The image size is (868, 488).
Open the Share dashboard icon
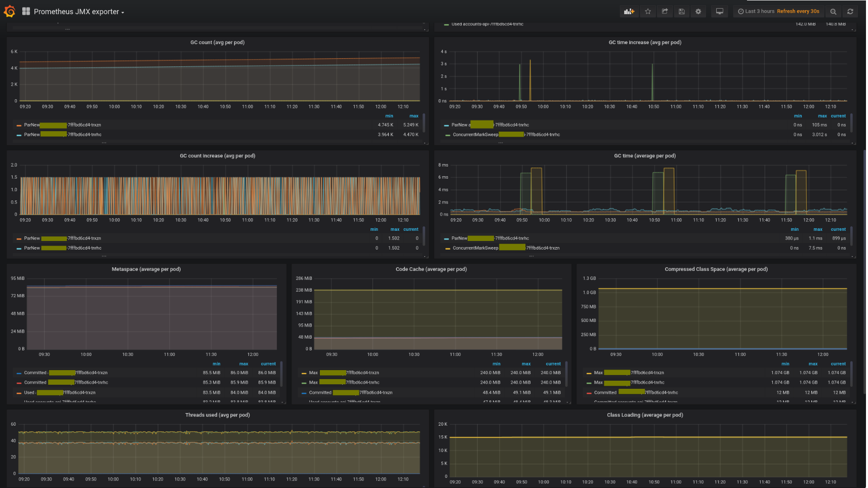point(665,11)
